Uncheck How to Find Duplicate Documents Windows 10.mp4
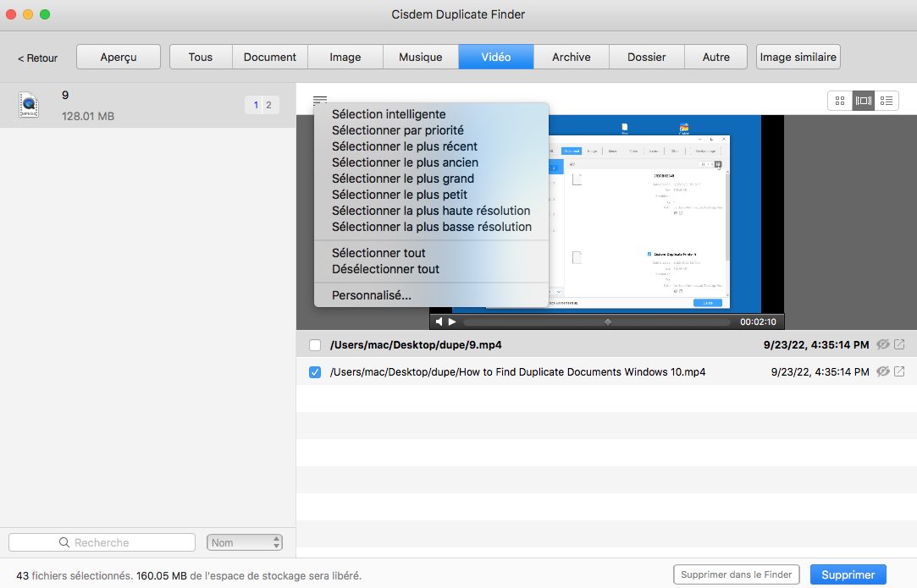917x588 pixels. (315, 372)
